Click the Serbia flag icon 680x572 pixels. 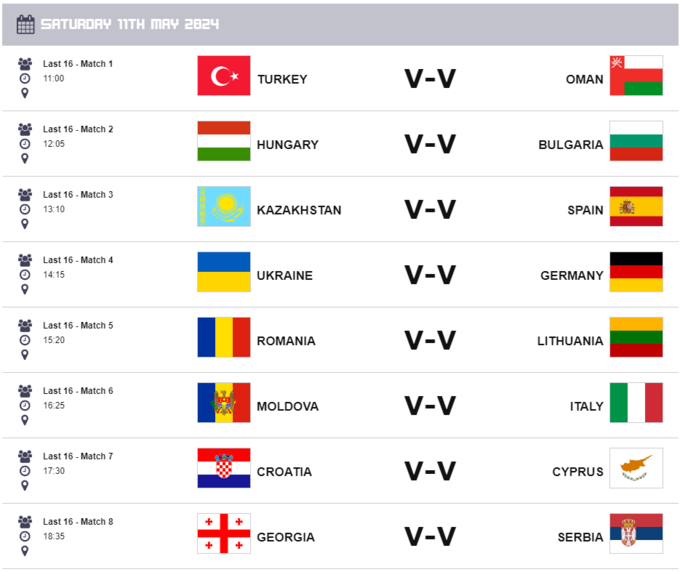click(636, 534)
